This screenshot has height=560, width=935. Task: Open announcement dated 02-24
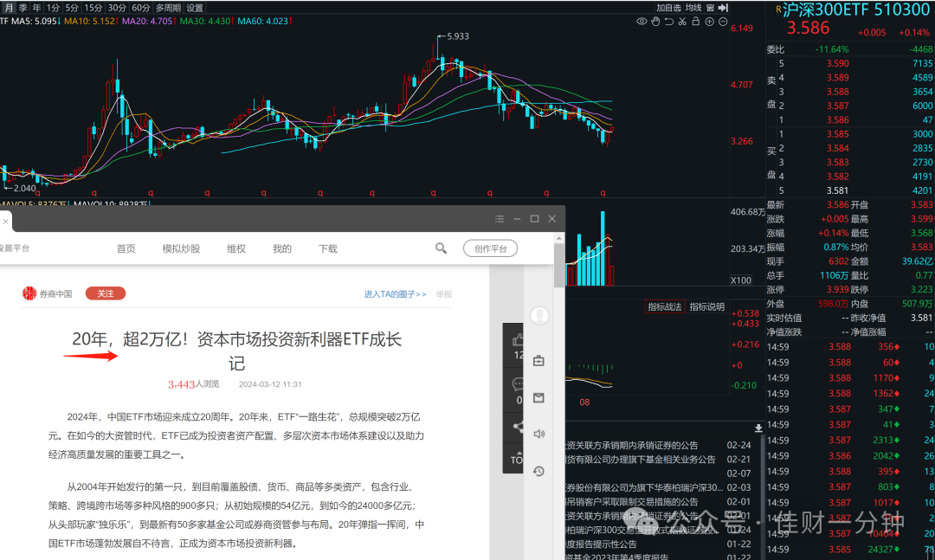(658, 445)
